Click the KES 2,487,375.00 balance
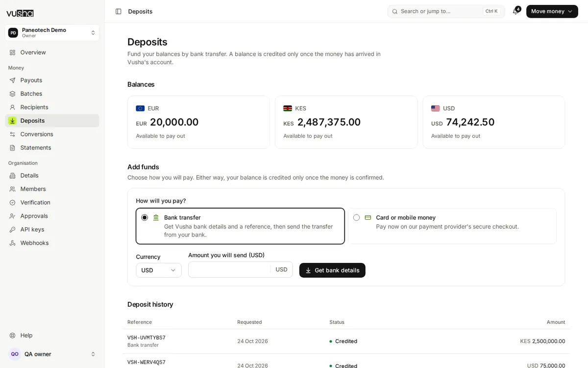 322,122
